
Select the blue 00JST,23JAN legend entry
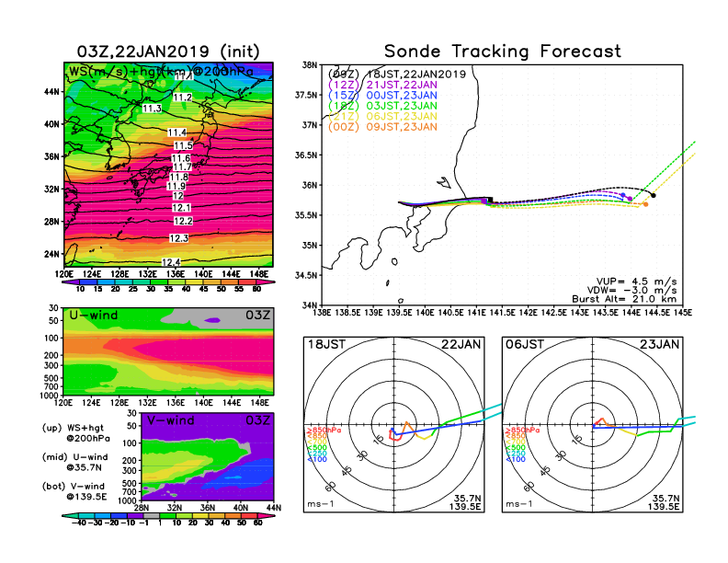coord(383,96)
